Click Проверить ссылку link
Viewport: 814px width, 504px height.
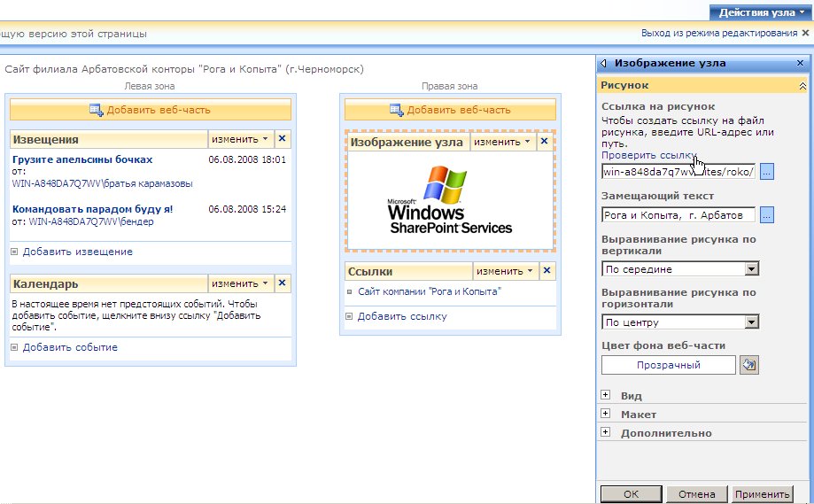click(648, 155)
